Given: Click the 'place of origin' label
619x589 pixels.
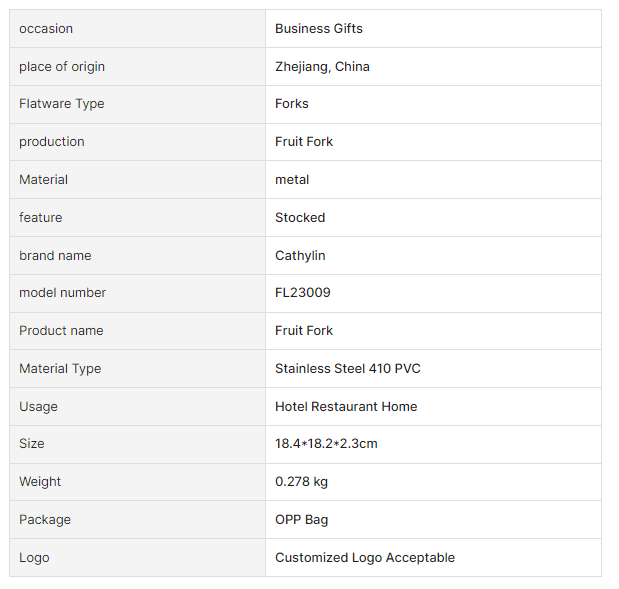Looking at the screenshot, I should 62,67.
